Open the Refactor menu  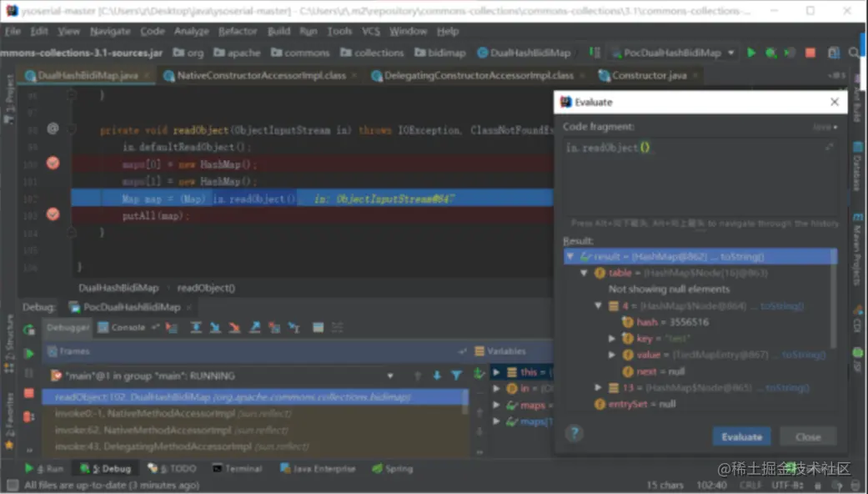[238, 32]
